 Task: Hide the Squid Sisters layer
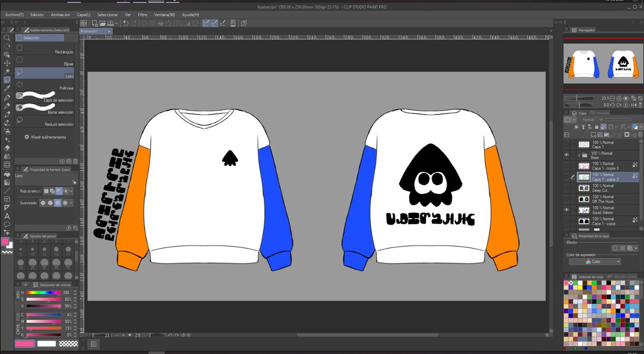567,210
